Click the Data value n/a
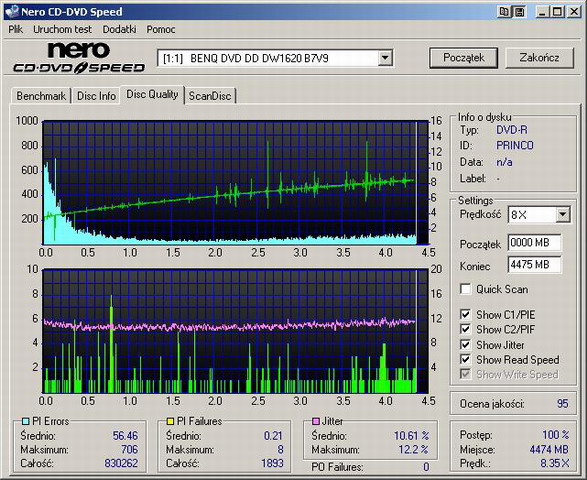Screen dimensions: 587x480 pos(504,162)
